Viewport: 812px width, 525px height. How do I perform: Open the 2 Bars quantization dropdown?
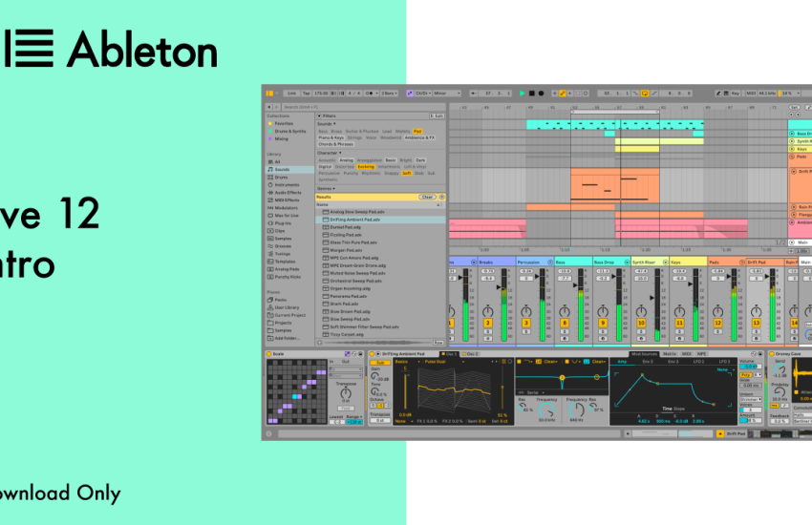click(390, 94)
